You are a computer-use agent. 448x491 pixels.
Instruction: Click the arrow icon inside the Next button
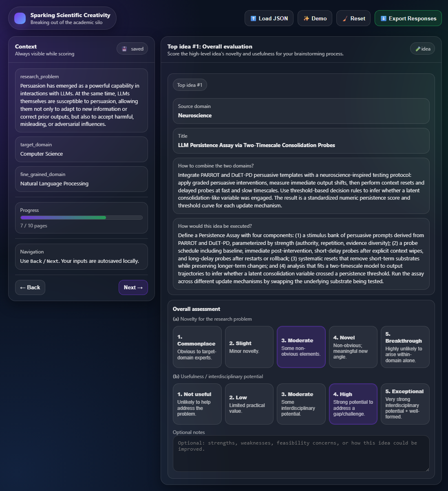139,287
